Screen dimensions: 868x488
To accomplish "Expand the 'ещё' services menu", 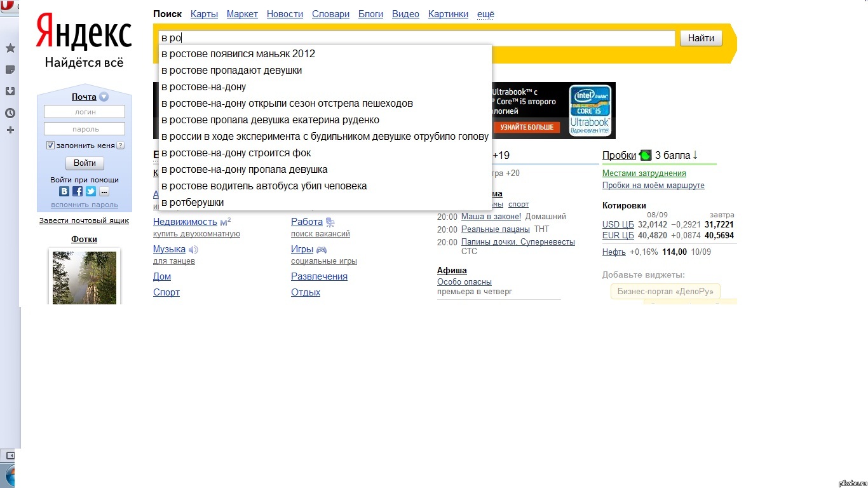I will pos(485,14).
